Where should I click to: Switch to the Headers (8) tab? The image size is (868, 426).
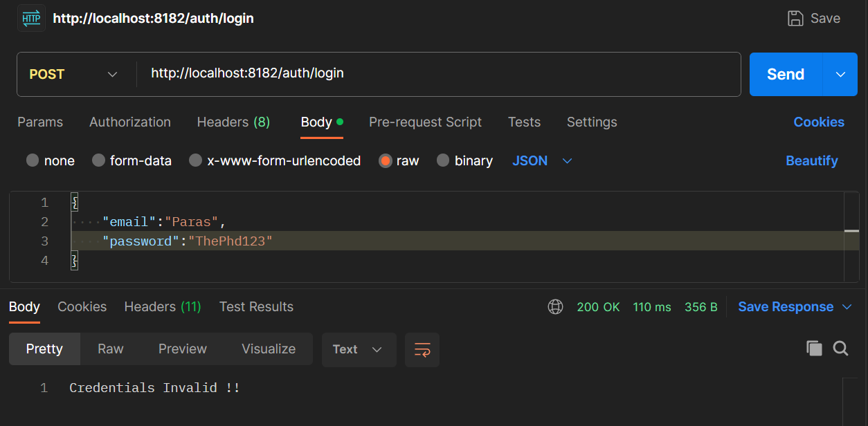[x=233, y=122]
